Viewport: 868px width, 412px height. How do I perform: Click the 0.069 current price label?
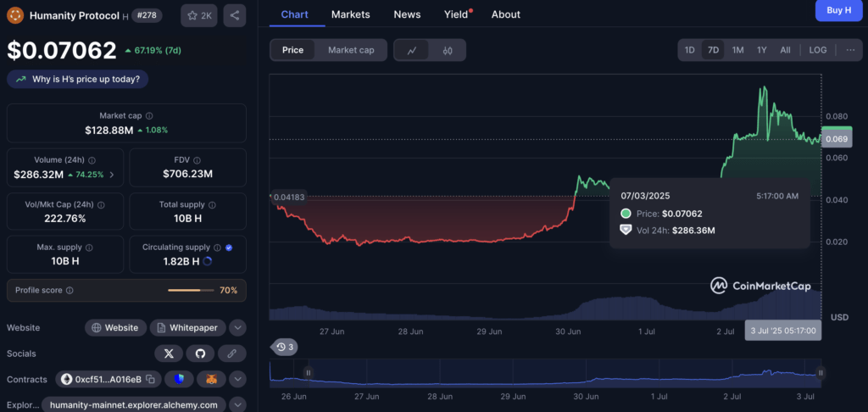pos(836,139)
